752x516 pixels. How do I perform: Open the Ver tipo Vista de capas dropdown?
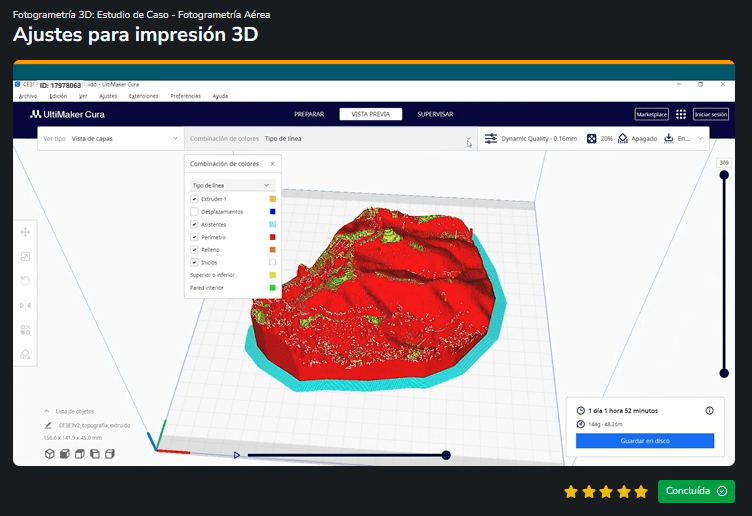(111, 139)
